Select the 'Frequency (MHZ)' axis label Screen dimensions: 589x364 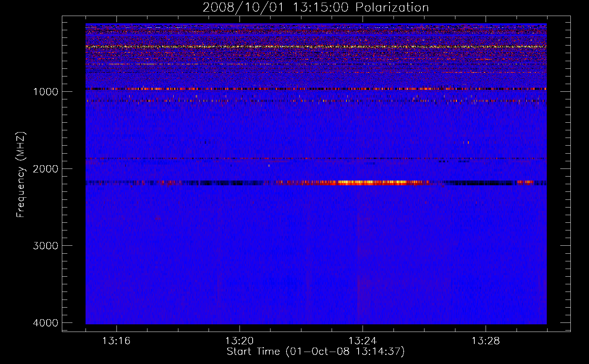click(x=21, y=175)
